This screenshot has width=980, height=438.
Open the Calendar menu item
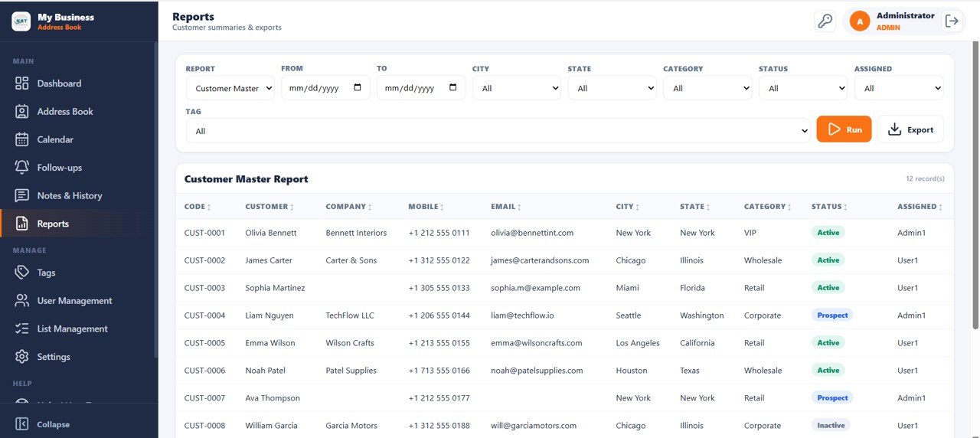click(78, 139)
